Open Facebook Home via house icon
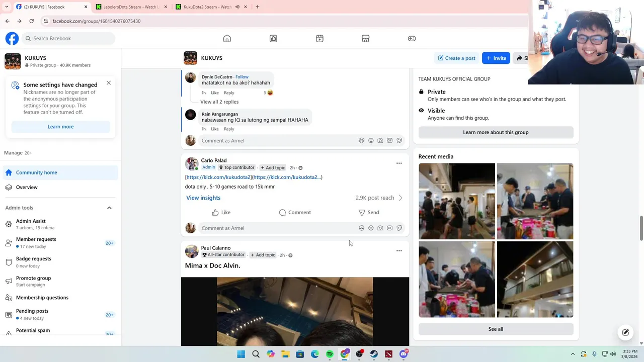 [227, 39]
